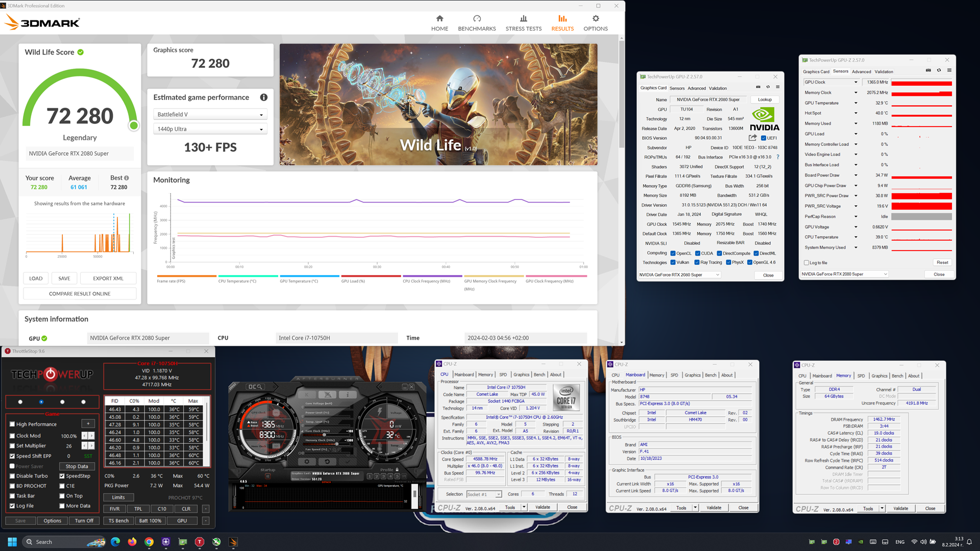Image resolution: width=980 pixels, height=551 pixels.
Task: Click Lookup button in GPU-Z
Action: [765, 99]
